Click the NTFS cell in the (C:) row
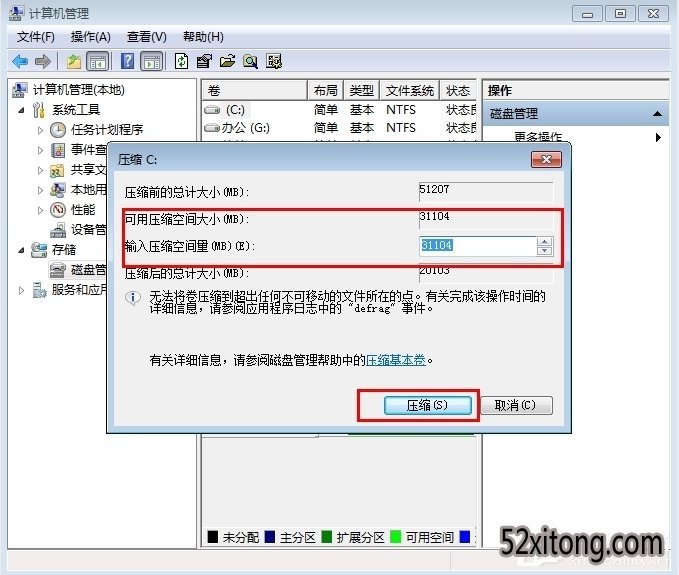Image resolution: width=679 pixels, height=575 pixels. [x=401, y=110]
